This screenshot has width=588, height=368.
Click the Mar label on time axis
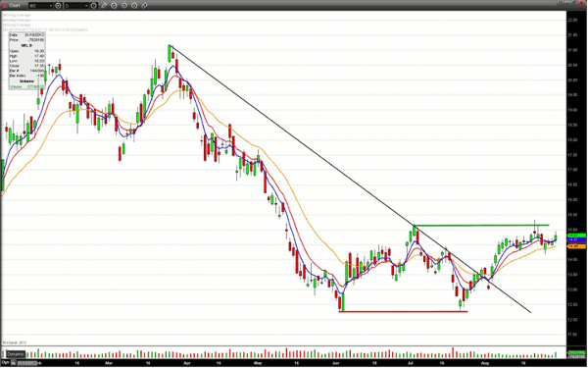(x=109, y=363)
